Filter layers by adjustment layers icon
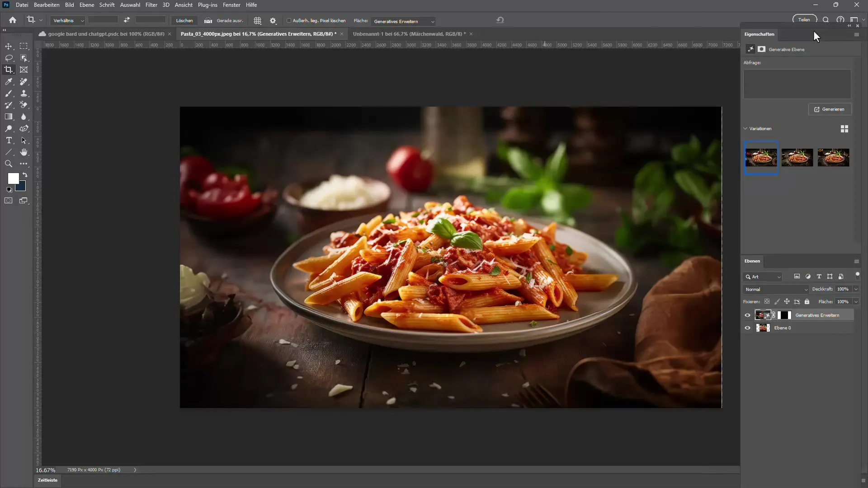This screenshot has height=488, width=868. tap(808, 277)
